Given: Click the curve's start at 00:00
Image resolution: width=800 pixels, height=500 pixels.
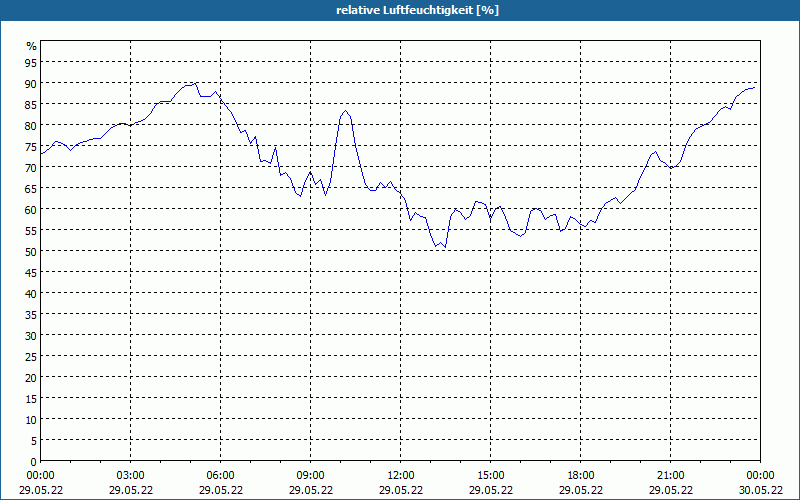Looking at the screenshot, I should (x=41, y=154).
